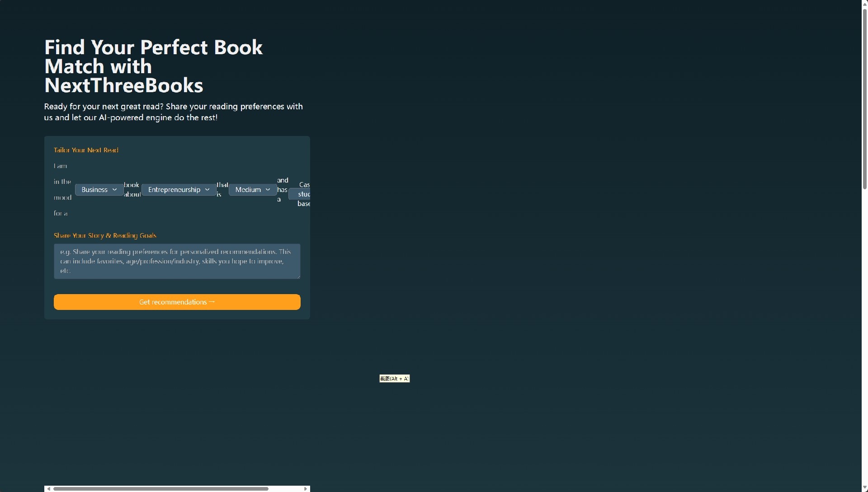Expand the Entrepreneurship topic dropdown
Image resolution: width=868 pixels, height=492 pixels.
point(179,190)
